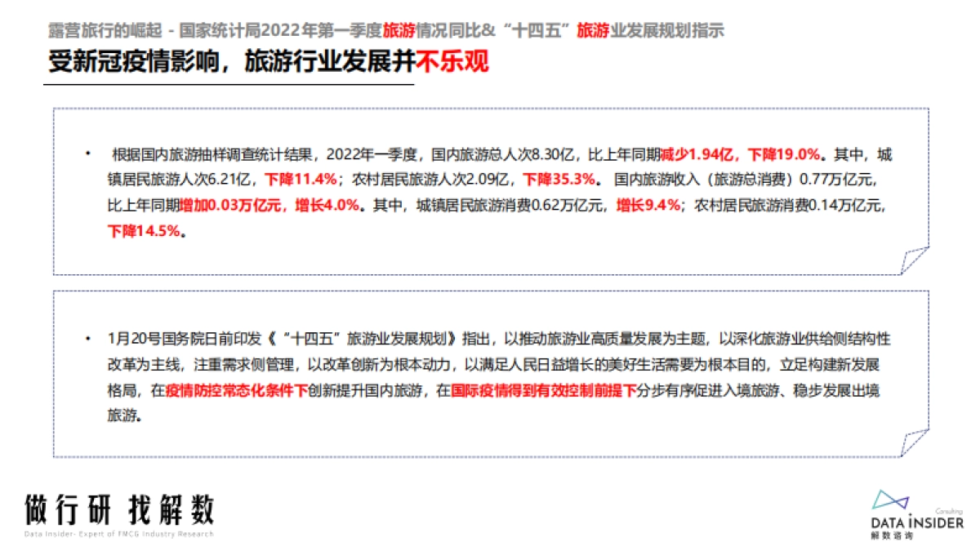Expand the second policy text block
The width and height of the screenshot is (980, 551).
pos(490,374)
